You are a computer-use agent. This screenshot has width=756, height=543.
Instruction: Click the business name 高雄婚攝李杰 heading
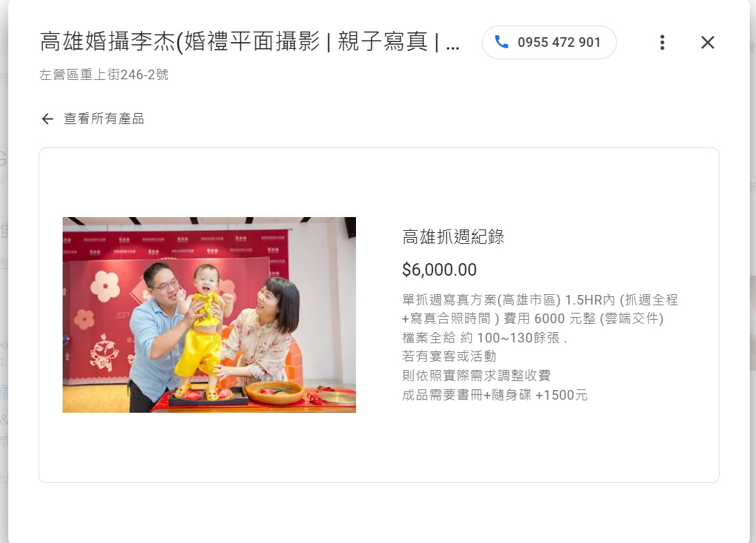pos(250,42)
